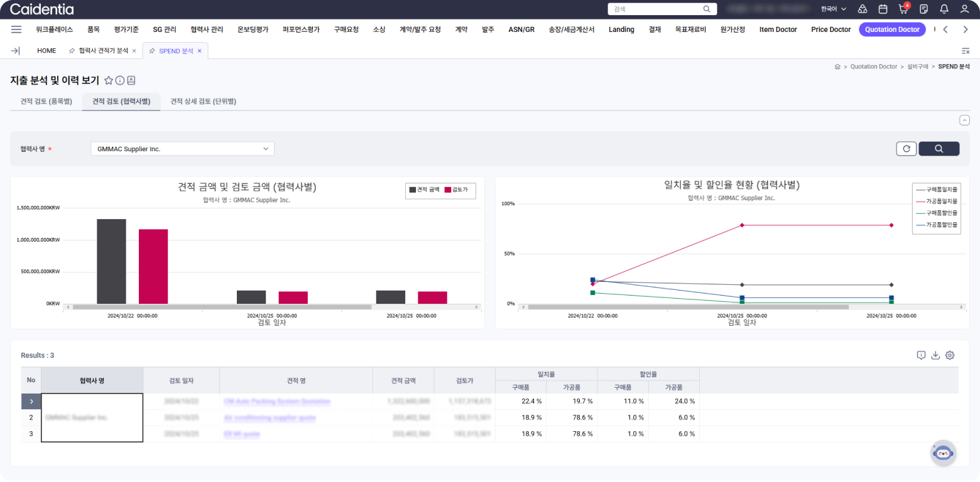Toggle 가공품일치율 line in chart legend
The image size is (980, 482).
tap(937, 201)
